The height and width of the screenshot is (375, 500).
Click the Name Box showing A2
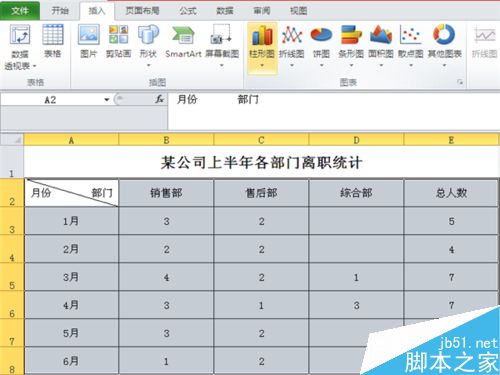(51, 100)
